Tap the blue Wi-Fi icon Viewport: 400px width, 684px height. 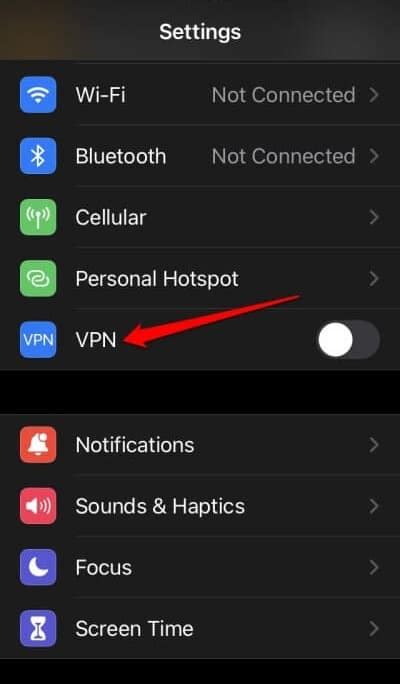tap(38, 95)
